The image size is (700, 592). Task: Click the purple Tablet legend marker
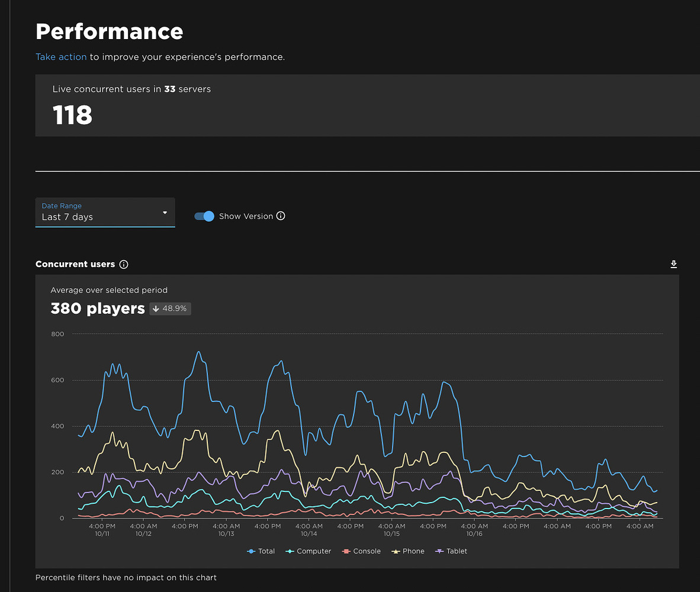point(438,551)
